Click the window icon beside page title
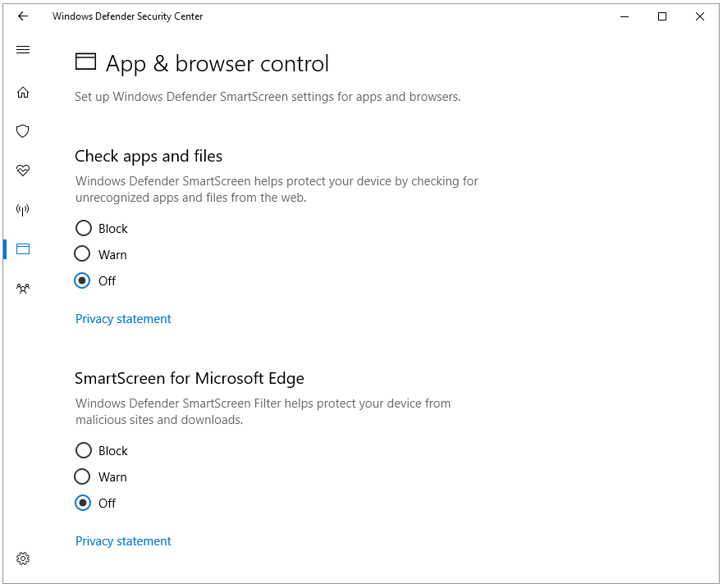The width and height of the screenshot is (723, 588). (86, 62)
